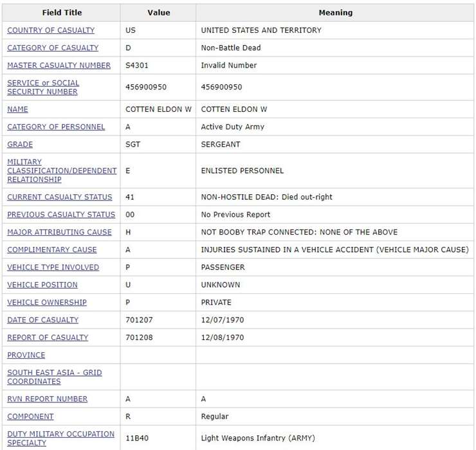Click the CATEGORY OF CASUALTY link
476x450 pixels.
click(x=53, y=48)
